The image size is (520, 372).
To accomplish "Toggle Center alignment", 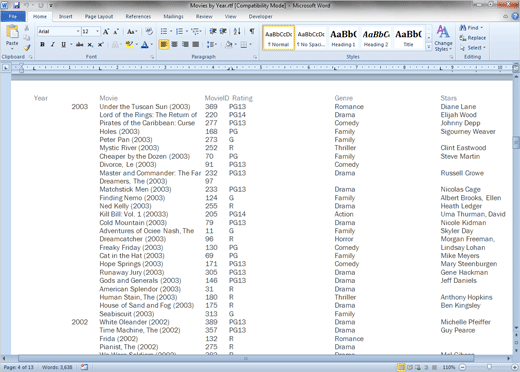I will coord(174,44).
